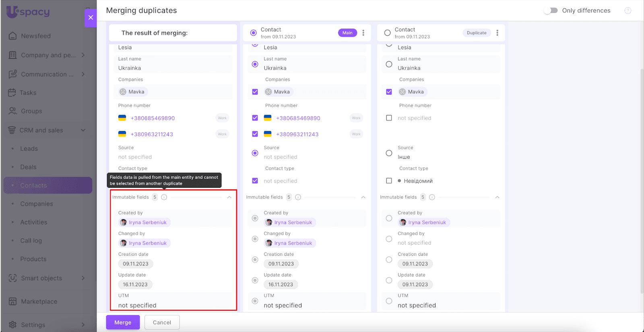
Task: Go to Deals in the sidebar
Action: (x=28, y=167)
